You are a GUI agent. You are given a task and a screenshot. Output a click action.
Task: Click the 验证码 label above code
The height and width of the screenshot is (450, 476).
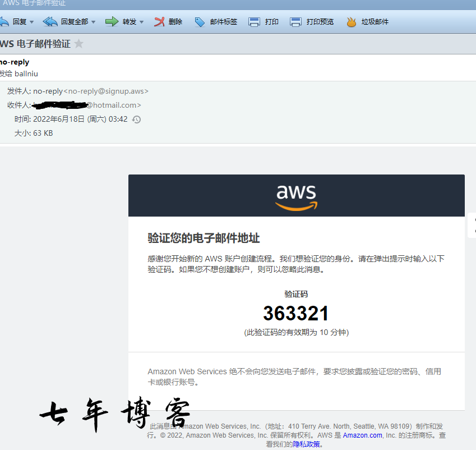click(x=296, y=294)
